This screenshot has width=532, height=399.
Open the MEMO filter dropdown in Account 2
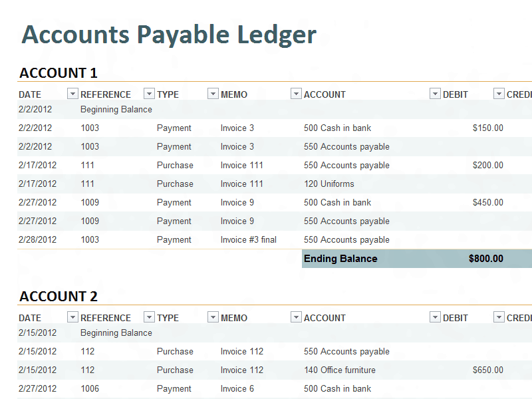point(296,317)
